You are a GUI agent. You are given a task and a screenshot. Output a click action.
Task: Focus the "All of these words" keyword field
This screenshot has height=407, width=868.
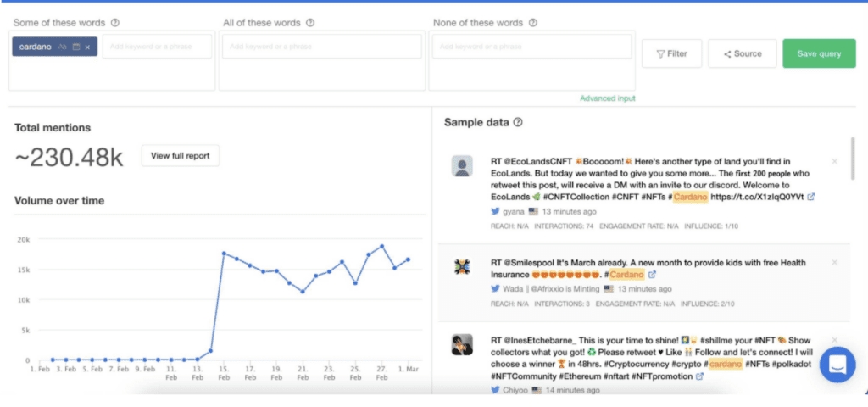click(320, 46)
